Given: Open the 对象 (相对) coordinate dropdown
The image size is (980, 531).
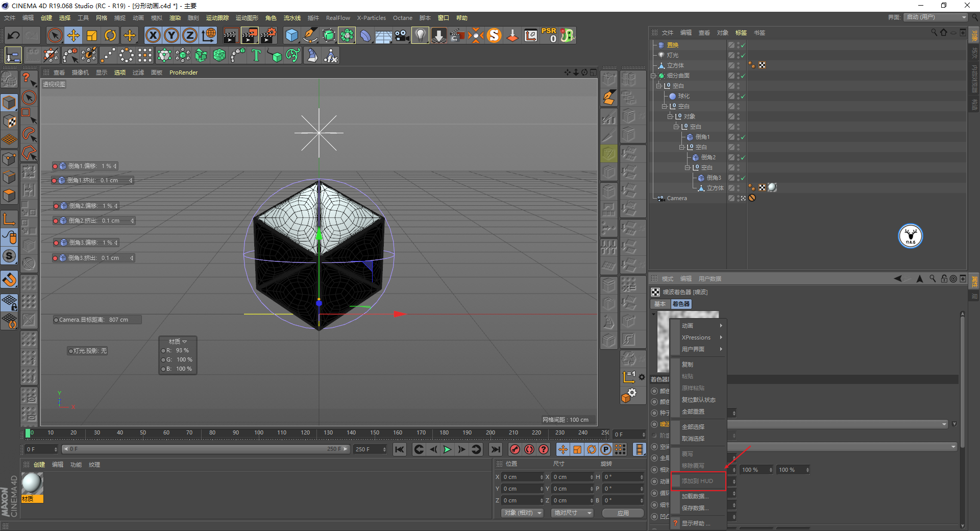Looking at the screenshot, I should click(522, 513).
